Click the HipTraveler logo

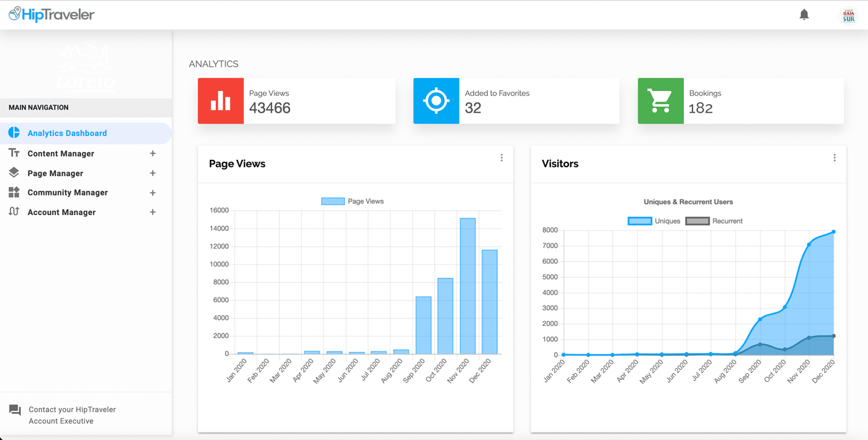(x=51, y=14)
